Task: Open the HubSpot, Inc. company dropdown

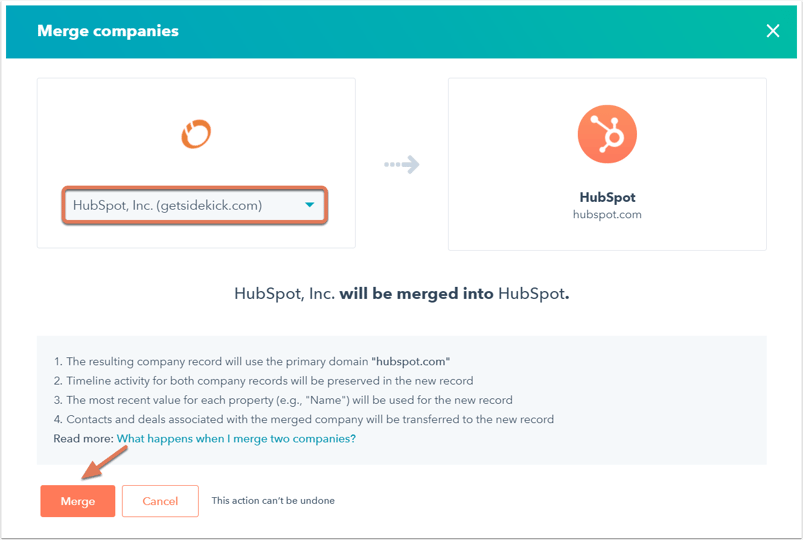Action: pyautogui.click(x=195, y=205)
